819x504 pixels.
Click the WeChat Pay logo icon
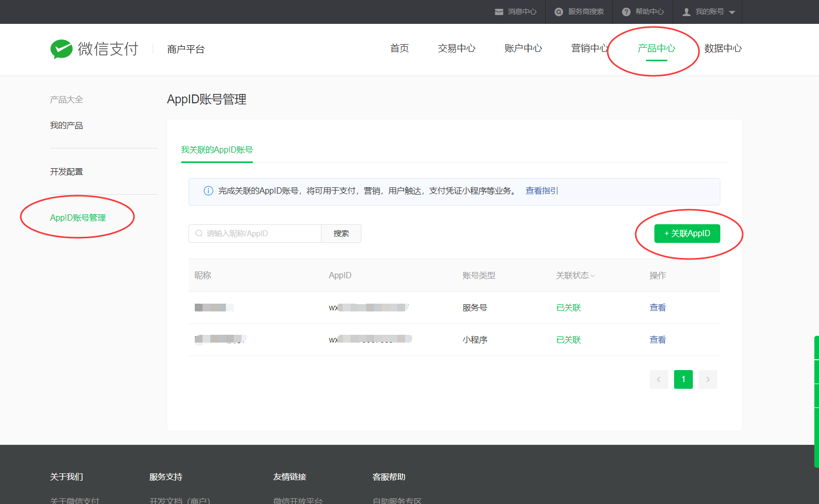click(x=61, y=49)
